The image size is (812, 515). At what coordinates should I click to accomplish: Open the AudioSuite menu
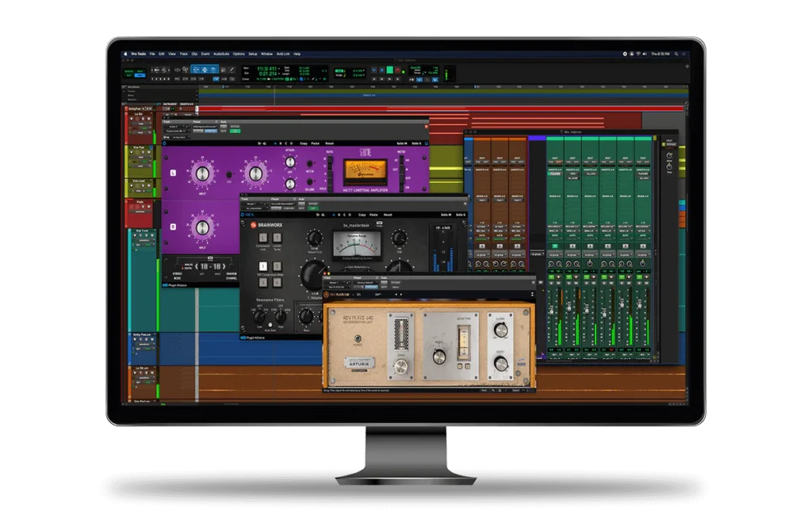(x=220, y=53)
